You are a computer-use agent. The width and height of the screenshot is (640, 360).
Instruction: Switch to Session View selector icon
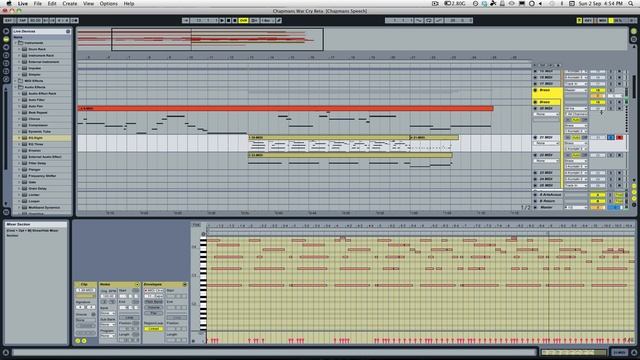pyautogui.click(x=633, y=39)
